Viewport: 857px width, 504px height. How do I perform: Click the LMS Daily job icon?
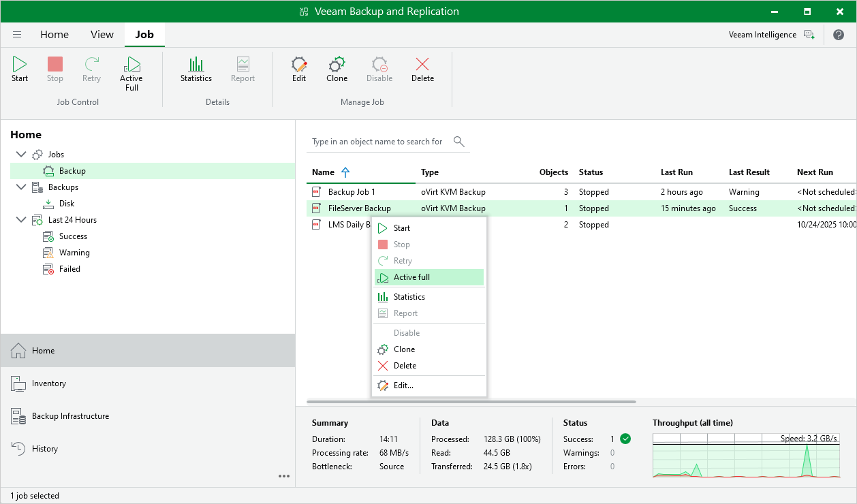317,225
